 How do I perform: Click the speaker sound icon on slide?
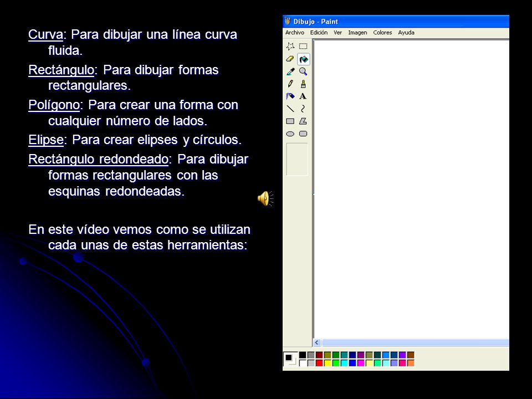coord(265,198)
